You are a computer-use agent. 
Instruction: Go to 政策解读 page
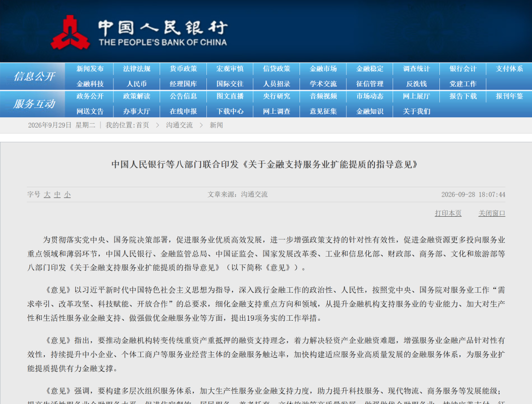(x=136, y=97)
